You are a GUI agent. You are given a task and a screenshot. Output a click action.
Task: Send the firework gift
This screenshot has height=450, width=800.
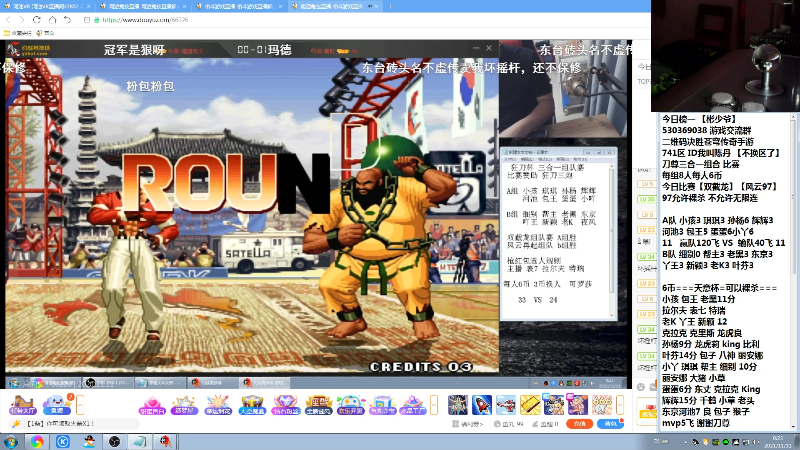[x=218, y=405]
